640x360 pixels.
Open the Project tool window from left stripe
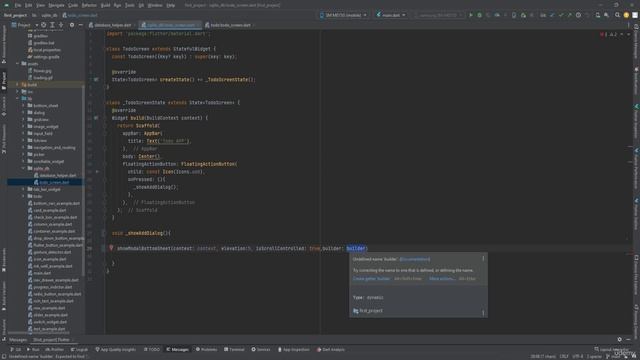pyautogui.click(x=4, y=80)
